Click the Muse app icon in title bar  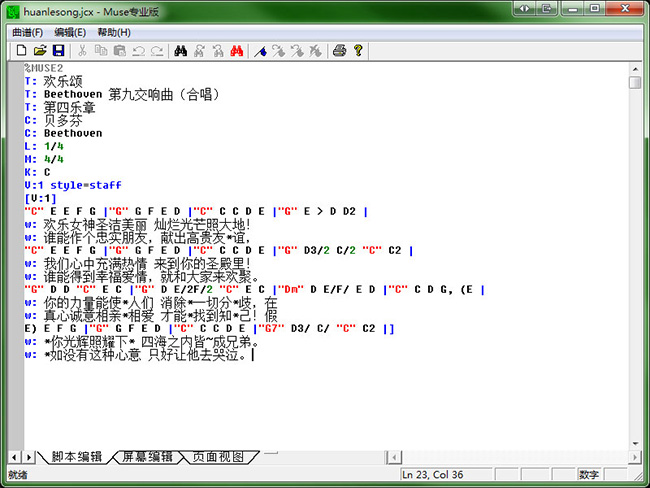(x=13, y=12)
